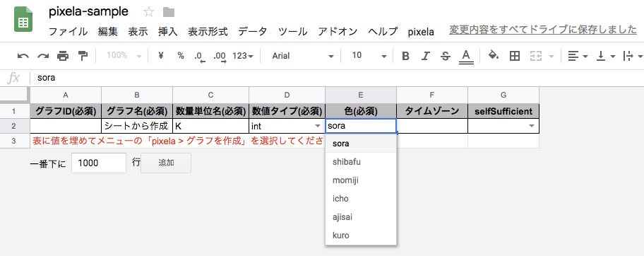Open text wrapping dropdown
The image size is (644, 256).
tap(633, 56)
